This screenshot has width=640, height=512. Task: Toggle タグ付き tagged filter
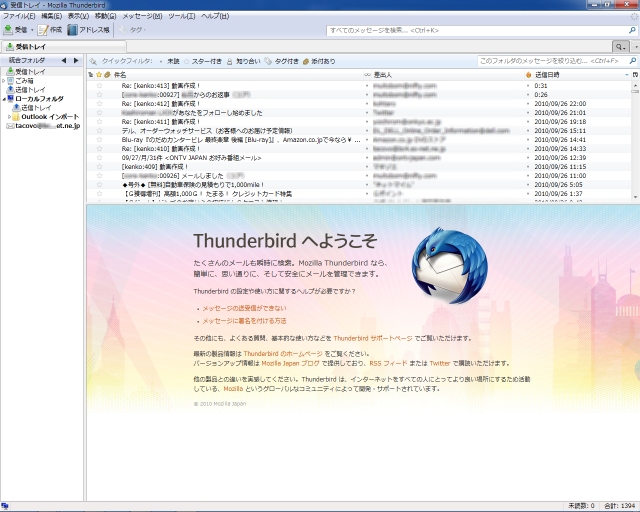coord(282,61)
